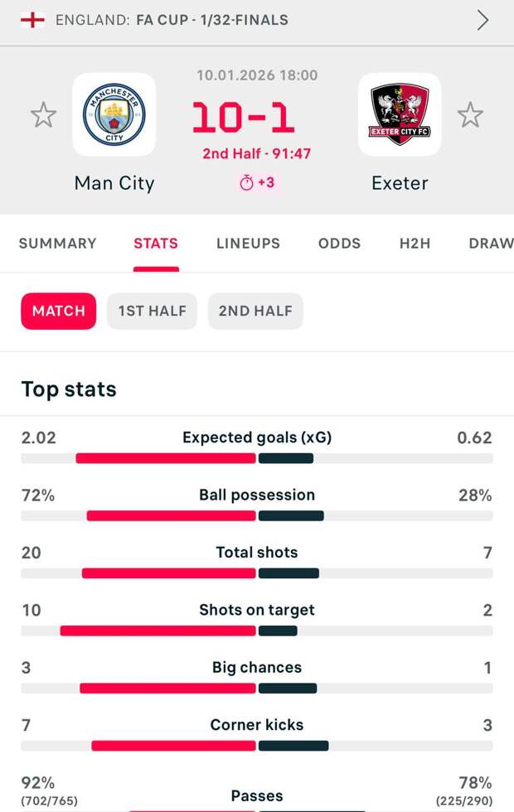Select the H2H tab
Image resolution: width=514 pixels, height=812 pixels.
click(415, 244)
